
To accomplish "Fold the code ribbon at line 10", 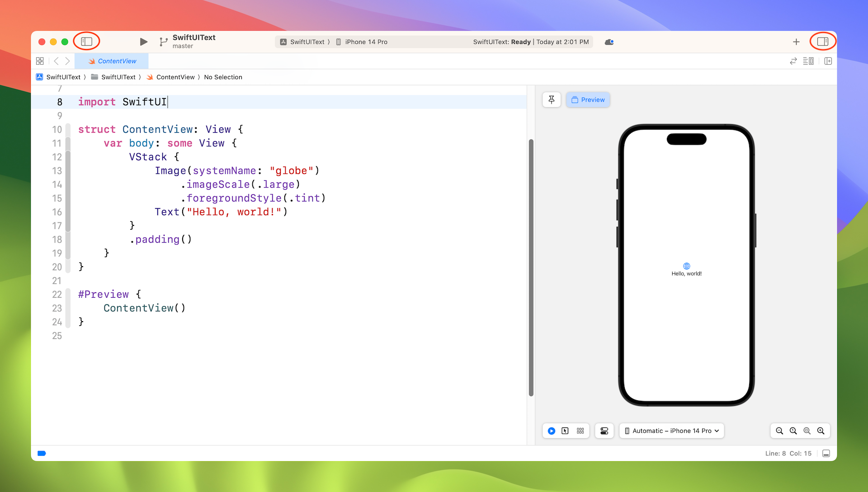I will click(68, 129).
